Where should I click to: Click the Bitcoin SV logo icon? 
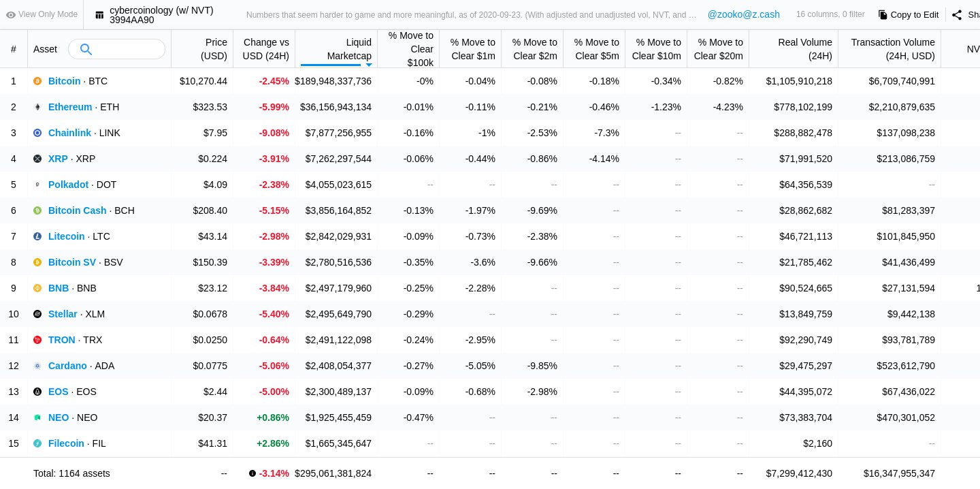(37, 262)
